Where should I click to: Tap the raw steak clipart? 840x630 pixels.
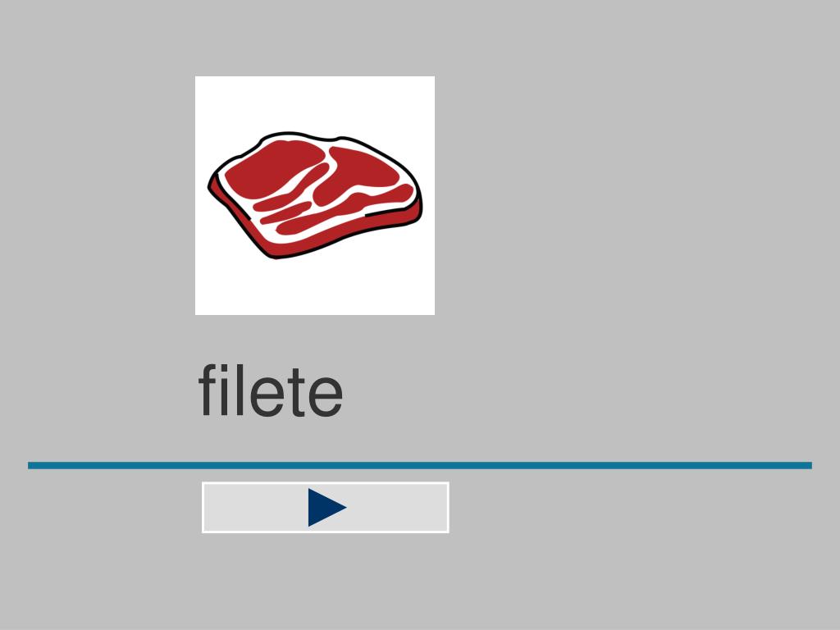tap(315, 195)
